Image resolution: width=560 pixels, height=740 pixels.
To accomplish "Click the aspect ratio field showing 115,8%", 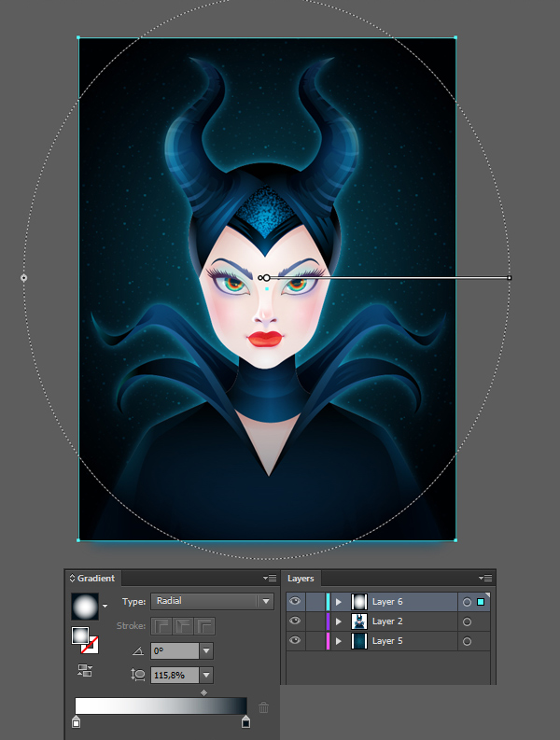I will pos(175,675).
